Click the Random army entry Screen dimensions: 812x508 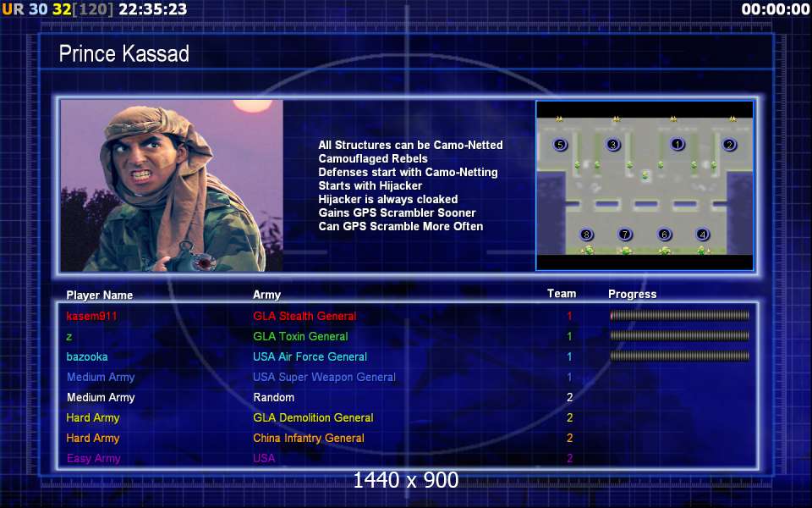tap(273, 398)
